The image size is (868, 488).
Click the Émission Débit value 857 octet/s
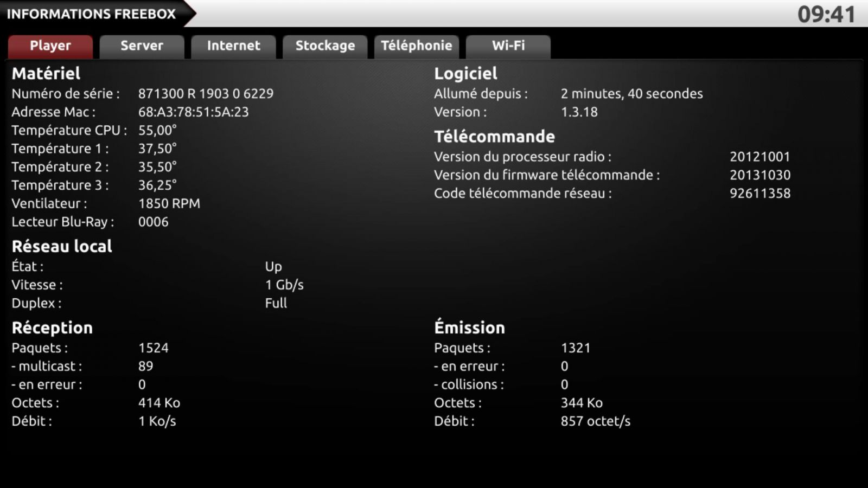pos(596,421)
